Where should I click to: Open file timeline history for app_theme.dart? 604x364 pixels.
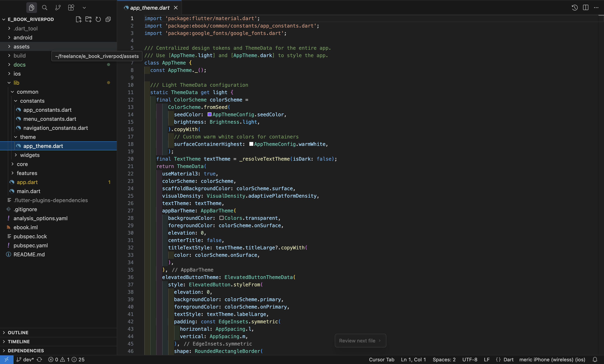(x=574, y=8)
